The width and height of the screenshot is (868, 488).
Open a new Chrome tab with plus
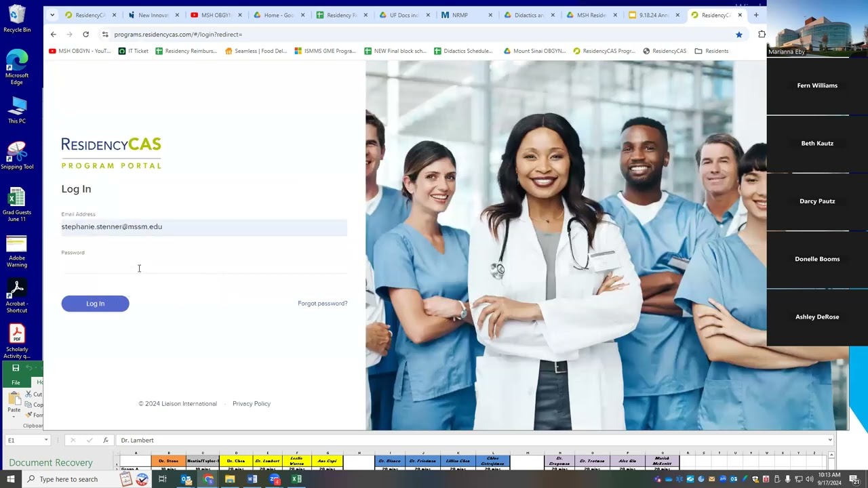(756, 15)
